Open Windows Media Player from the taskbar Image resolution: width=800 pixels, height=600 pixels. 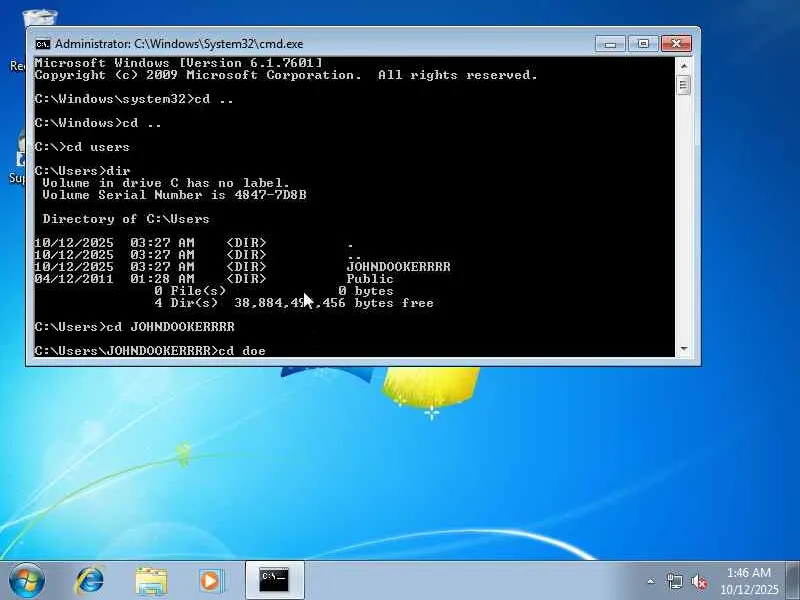[x=211, y=581]
